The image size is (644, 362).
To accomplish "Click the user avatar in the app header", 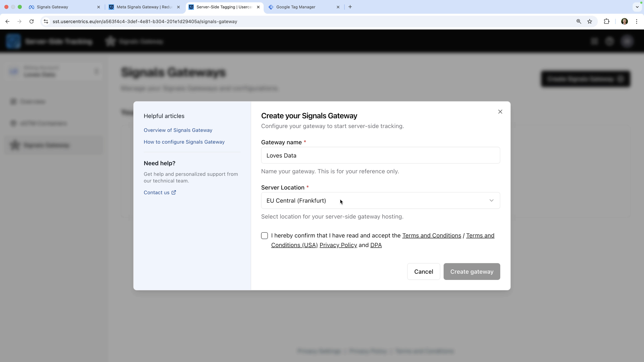I will tap(627, 41).
